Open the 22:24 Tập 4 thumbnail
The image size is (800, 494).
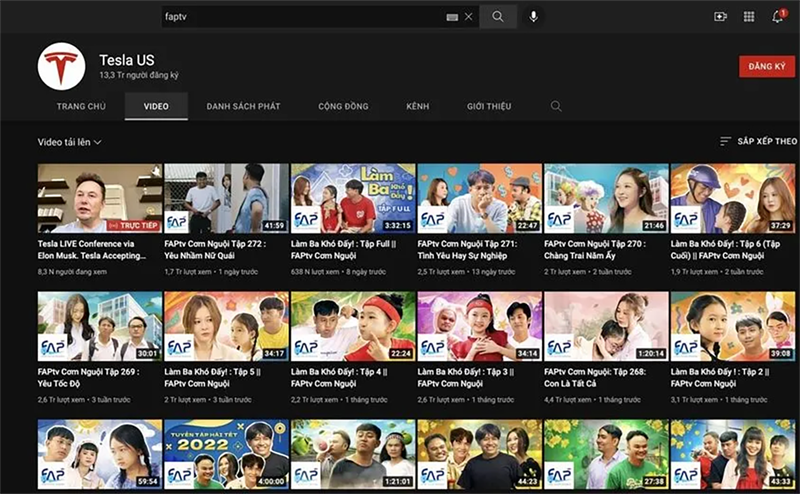353,326
